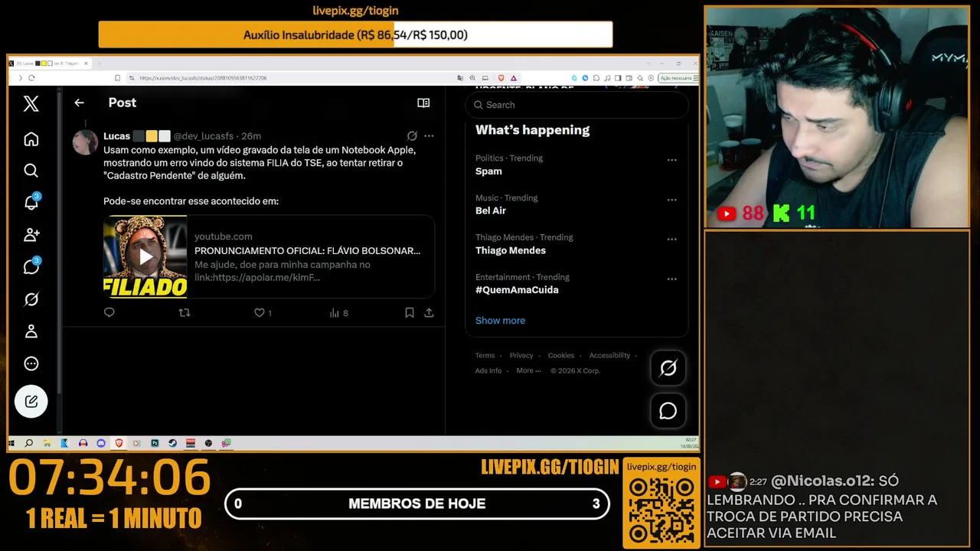Image resolution: width=980 pixels, height=551 pixels.
Task: Open a new browser tab
Action: click(99, 64)
